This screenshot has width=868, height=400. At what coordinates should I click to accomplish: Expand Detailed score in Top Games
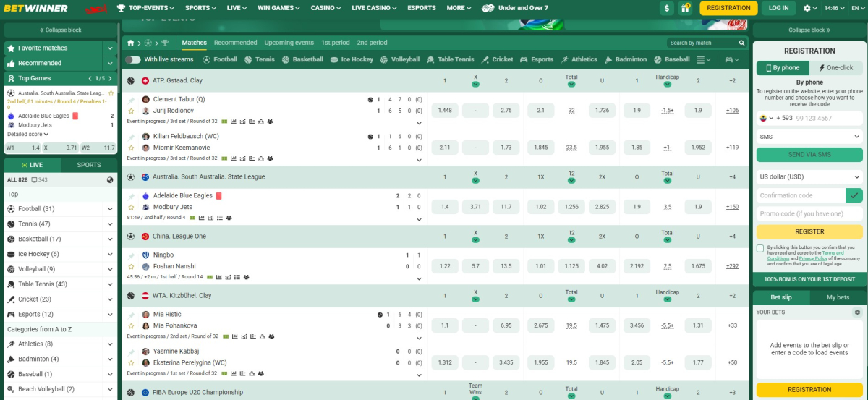point(28,134)
